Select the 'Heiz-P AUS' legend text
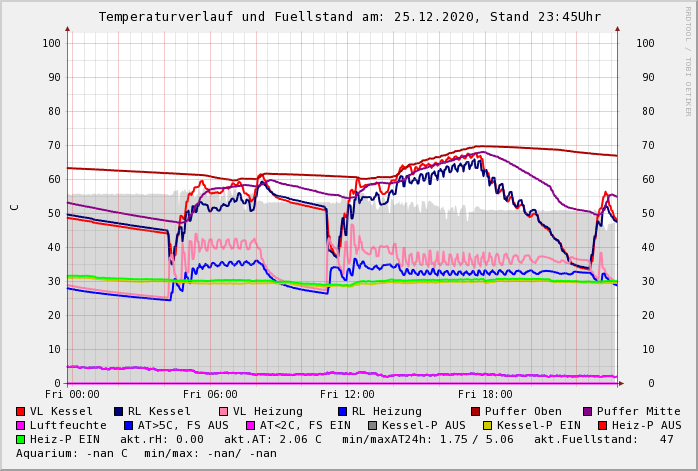698x471 pixels. coord(645,425)
